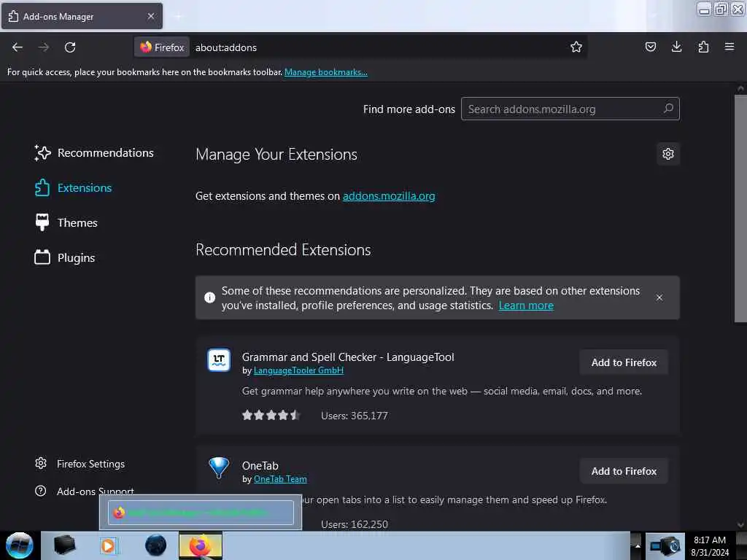
Task: Reload the current page
Action: pyautogui.click(x=70, y=47)
